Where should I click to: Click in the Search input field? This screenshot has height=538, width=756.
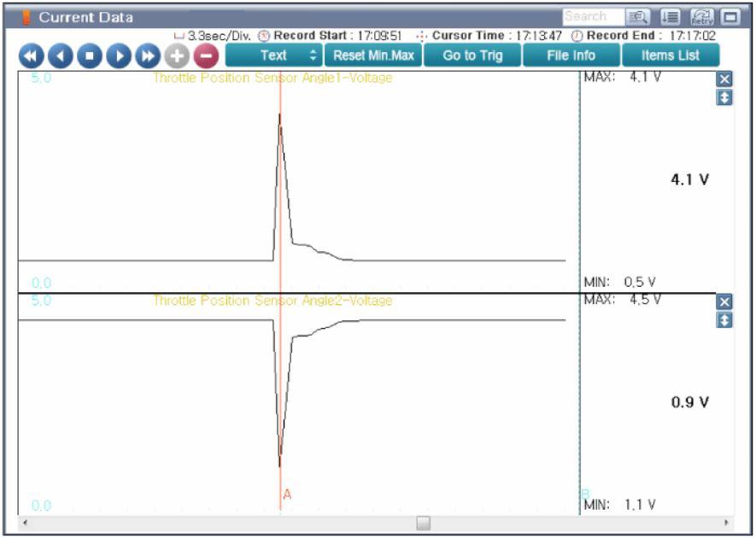click(591, 16)
